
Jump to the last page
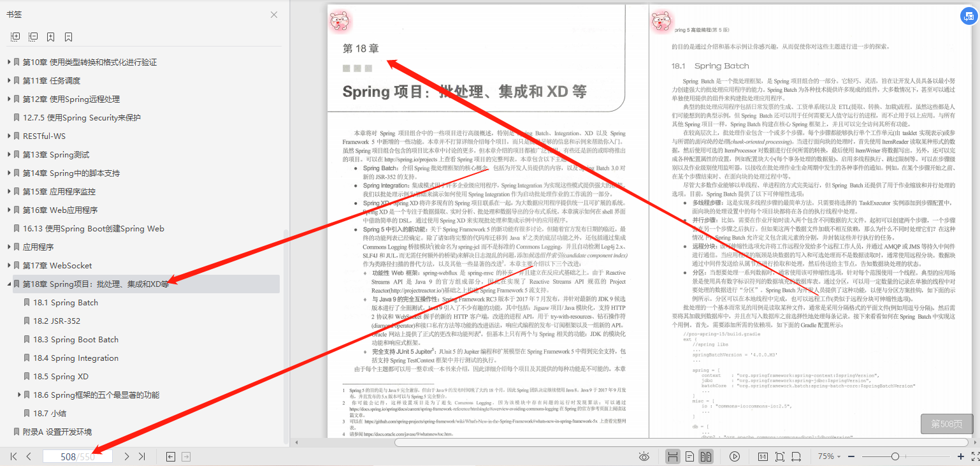coord(142,456)
